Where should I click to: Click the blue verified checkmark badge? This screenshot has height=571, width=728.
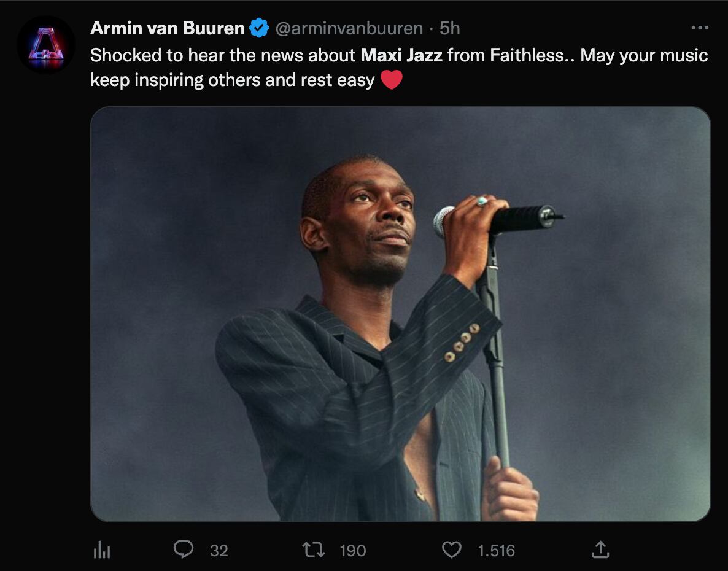click(x=259, y=28)
